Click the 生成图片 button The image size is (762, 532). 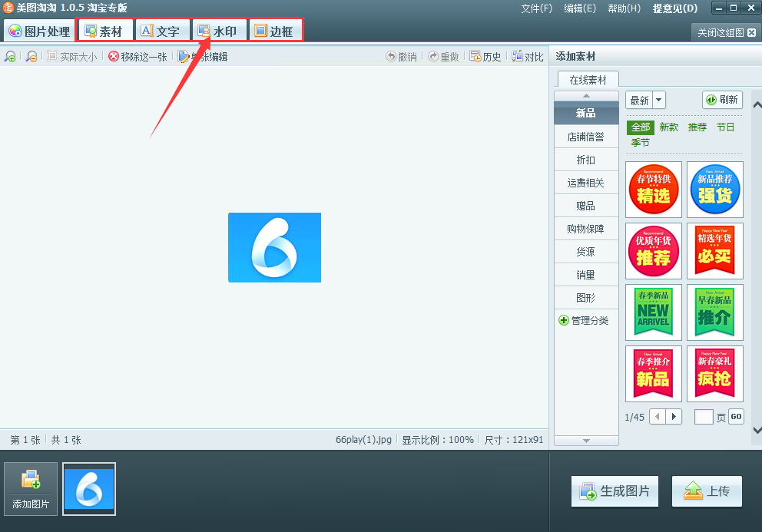click(615, 491)
